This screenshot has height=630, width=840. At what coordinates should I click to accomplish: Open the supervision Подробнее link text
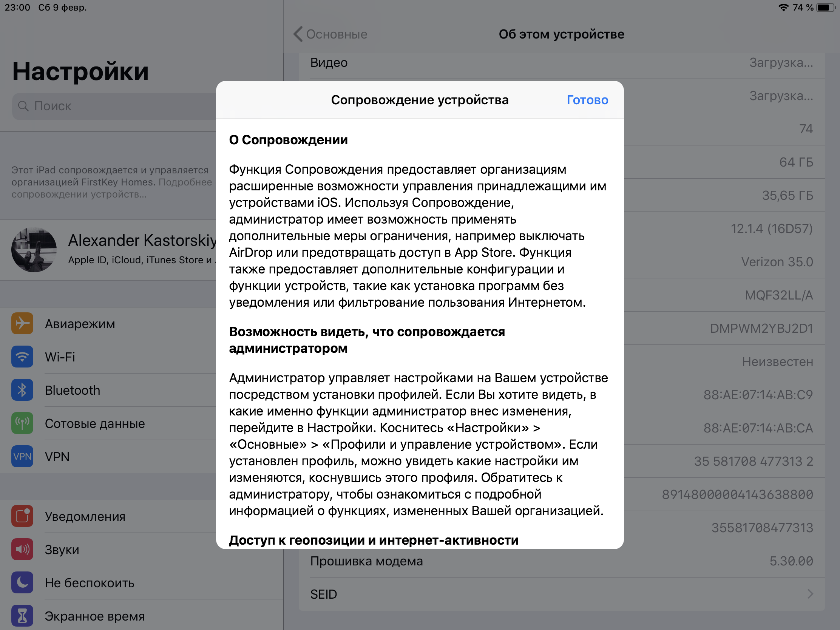tap(185, 182)
